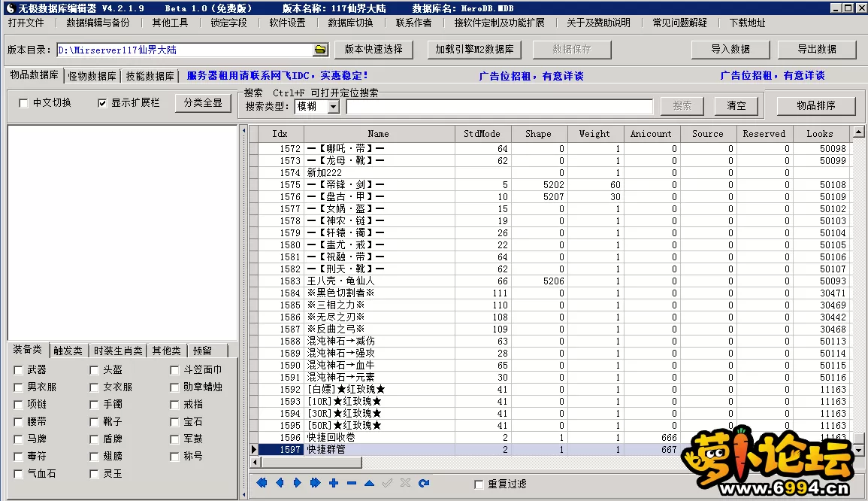
Task: Click the StdMode column header
Action: 482,134
